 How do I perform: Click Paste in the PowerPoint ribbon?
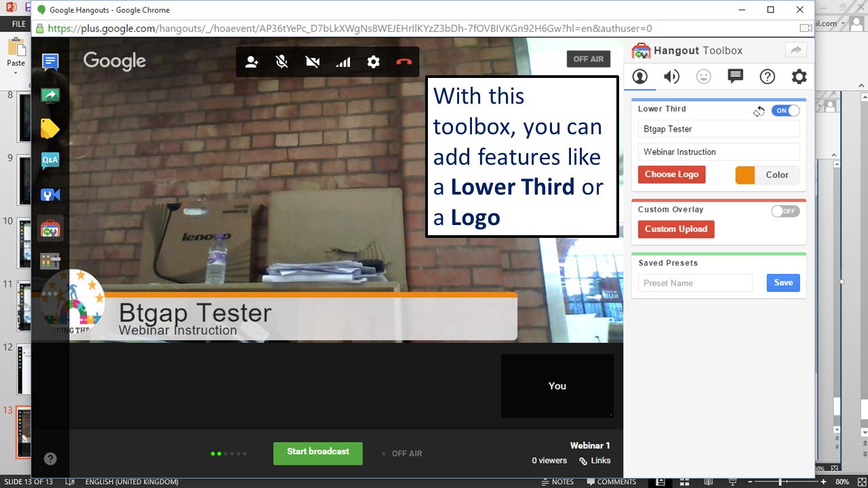tap(16, 53)
